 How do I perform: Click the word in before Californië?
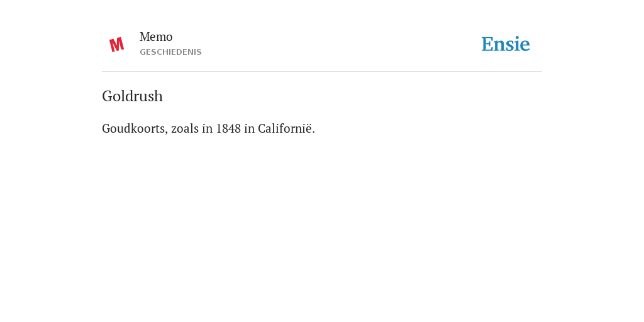tap(249, 128)
